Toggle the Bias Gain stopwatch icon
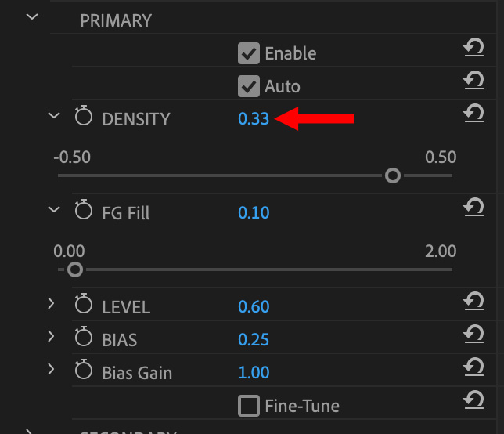504x434 pixels. (83, 371)
